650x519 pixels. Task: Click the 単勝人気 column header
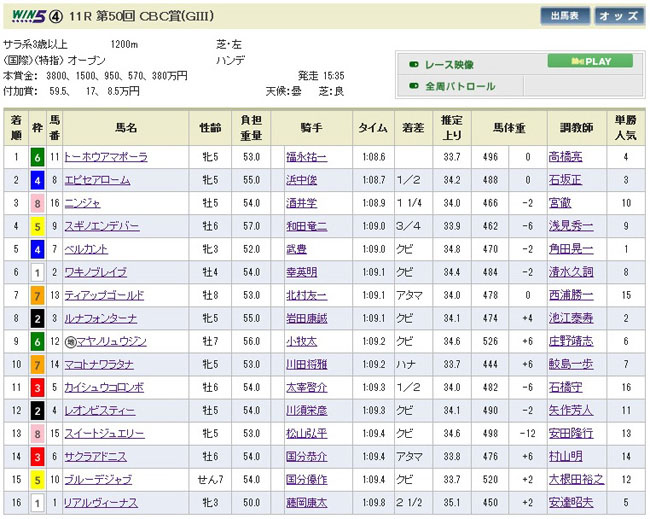click(x=625, y=129)
